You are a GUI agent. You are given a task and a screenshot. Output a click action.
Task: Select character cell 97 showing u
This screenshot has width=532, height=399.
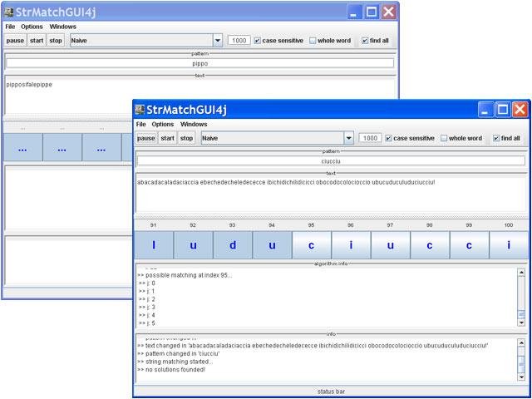coord(391,245)
